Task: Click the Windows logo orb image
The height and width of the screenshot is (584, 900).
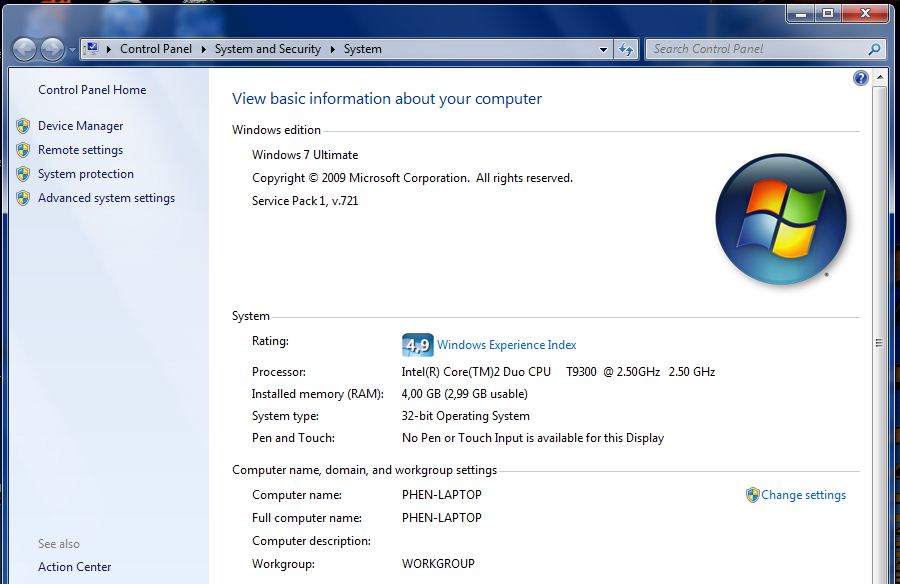Action: pyautogui.click(x=781, y=219)
